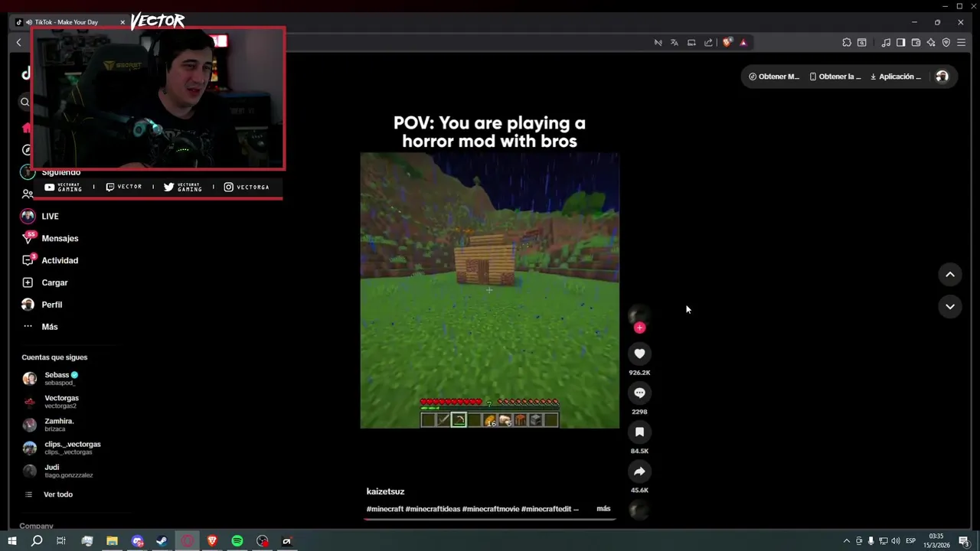Expand video description with más
The image size is (980, 551).
[x=603, y=509]
